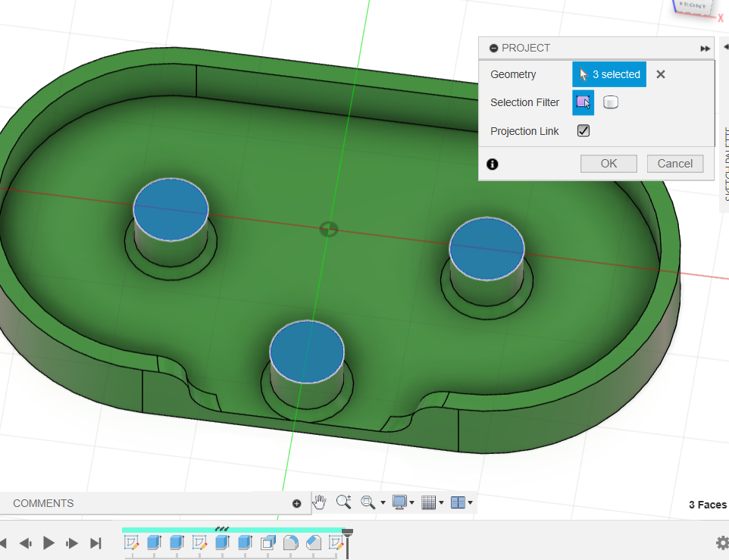
Task: Uncheck the Projection Link checkbox
Action: tap(584, 131)
